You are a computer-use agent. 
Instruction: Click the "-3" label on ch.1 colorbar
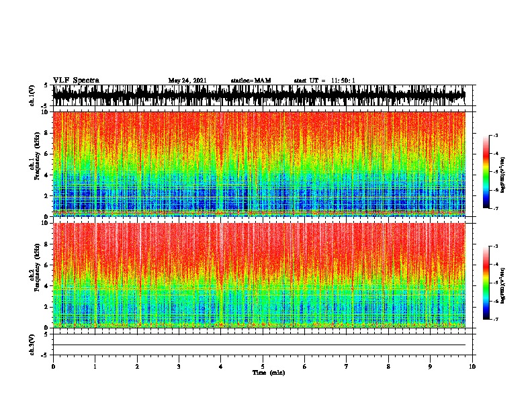496,135
